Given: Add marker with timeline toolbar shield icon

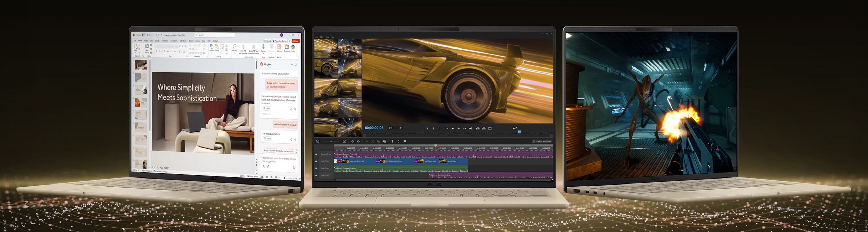Looking at the screenshot, I should pyautogui.click(x=405, y=141).
